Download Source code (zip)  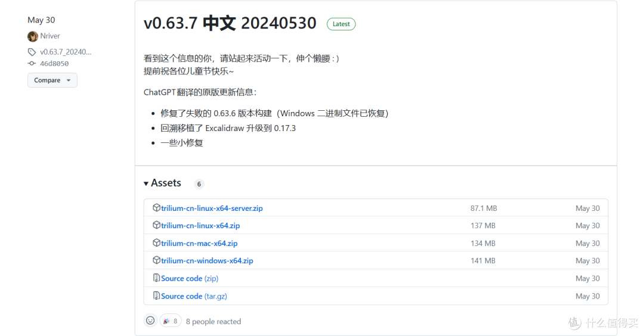[x=190, y=278]
